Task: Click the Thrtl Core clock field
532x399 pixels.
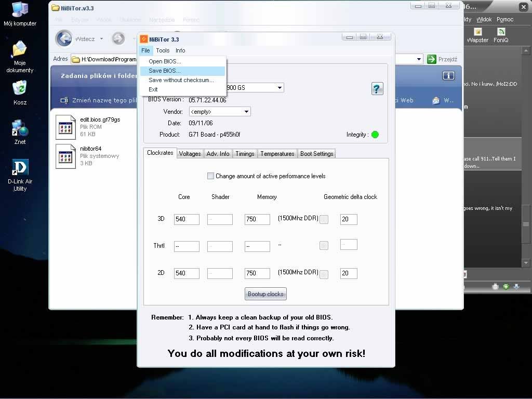Action: tap(187, 246)
